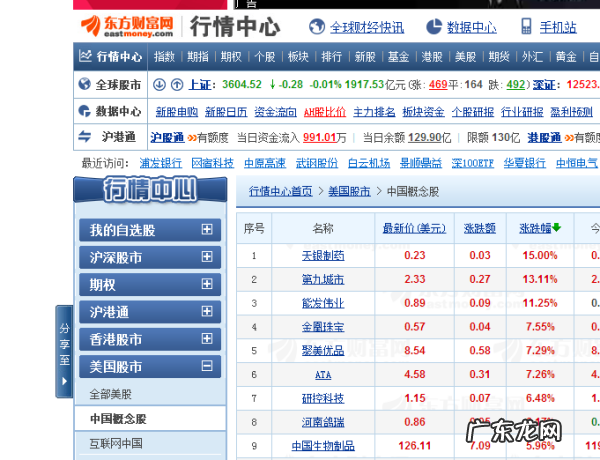Collapse 美国股市 section
The width and height of the screenshot is (600, 460).
click(x=207, y=366)
